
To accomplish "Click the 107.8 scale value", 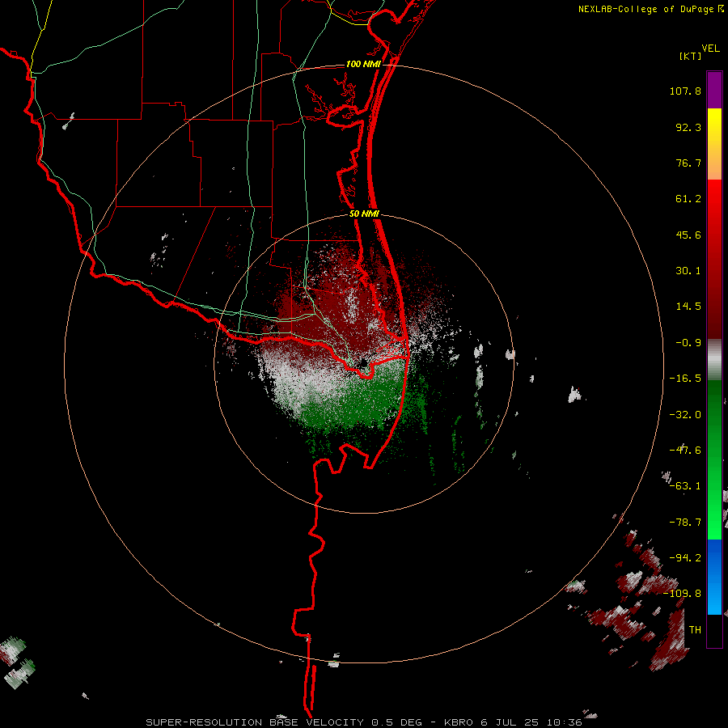I will tap(685, 91).
